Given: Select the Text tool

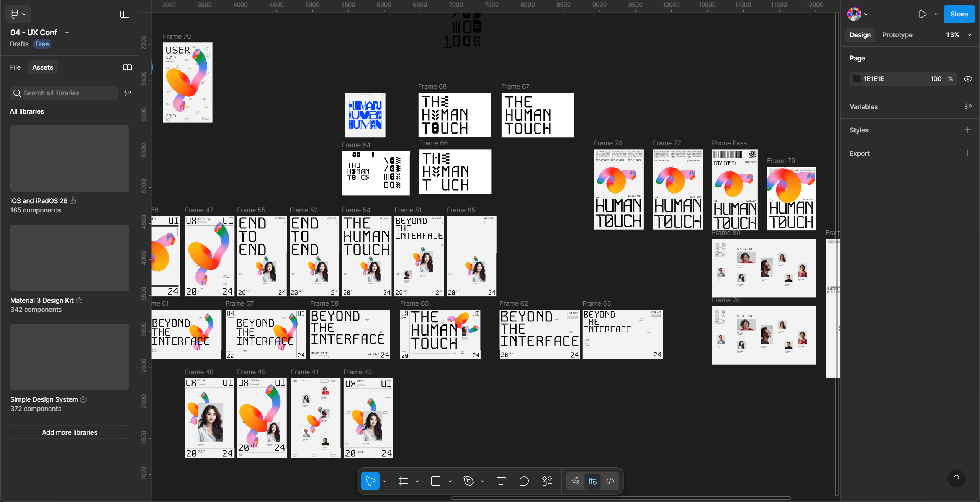Looking at the screenshot, I should pos(501,481).
